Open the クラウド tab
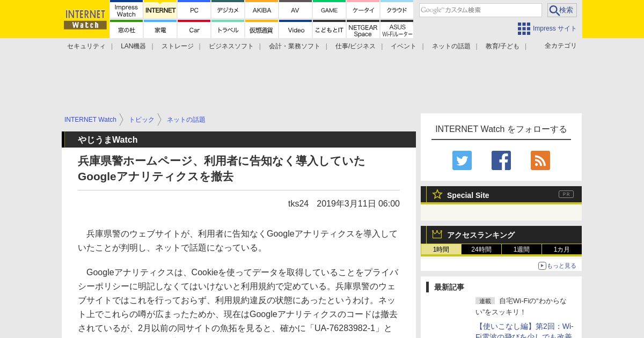 click(x=397, y=10)
